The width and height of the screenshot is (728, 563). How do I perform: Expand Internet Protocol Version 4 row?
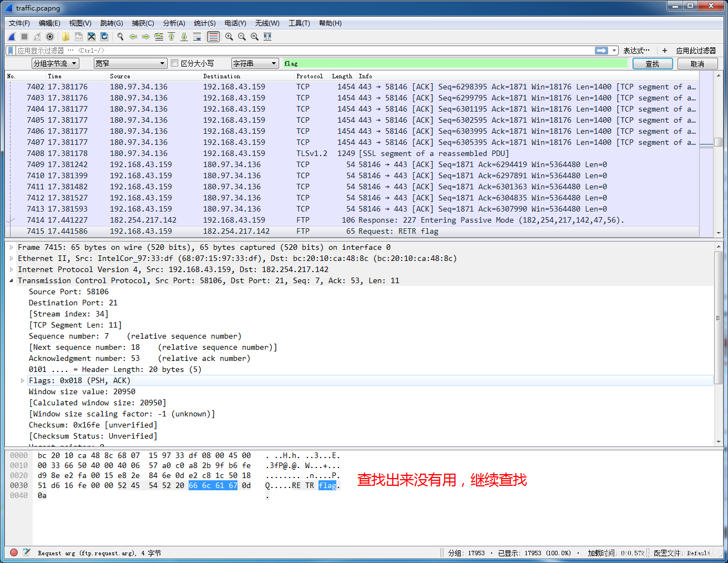[11, 270]
